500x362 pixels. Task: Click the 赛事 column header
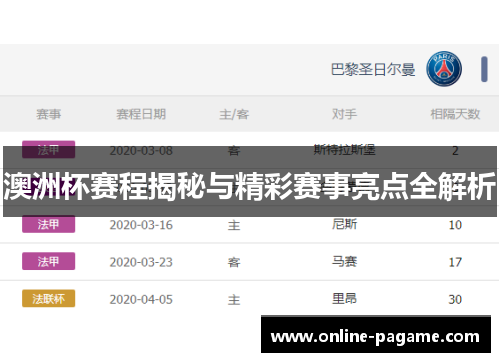pyautogui.click(x=49, y=114)
